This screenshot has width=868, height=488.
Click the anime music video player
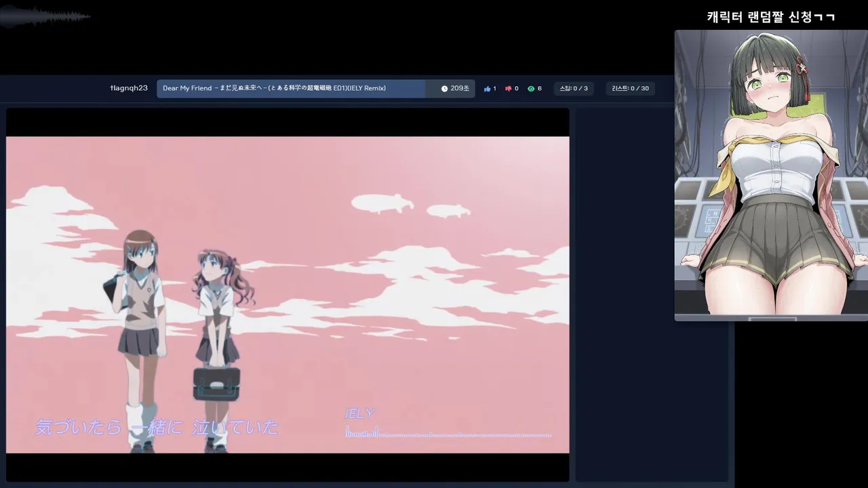click(288, 295)
